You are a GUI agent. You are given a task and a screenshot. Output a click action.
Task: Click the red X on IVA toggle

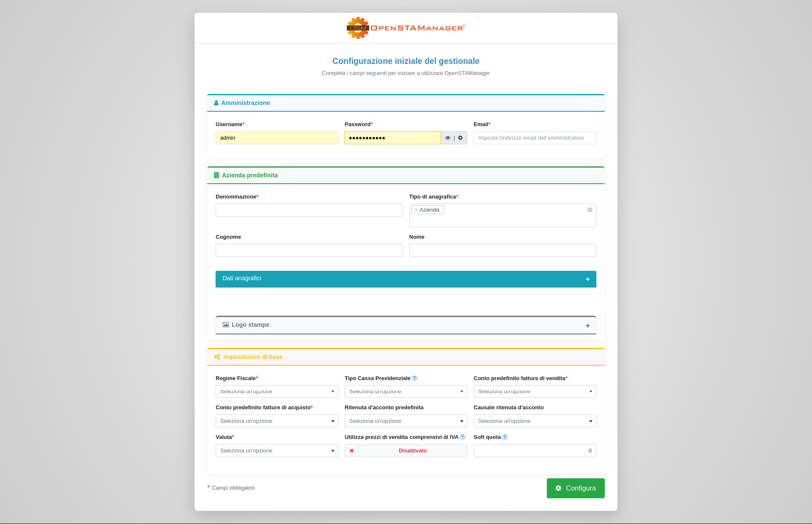[x=351, y=451]
